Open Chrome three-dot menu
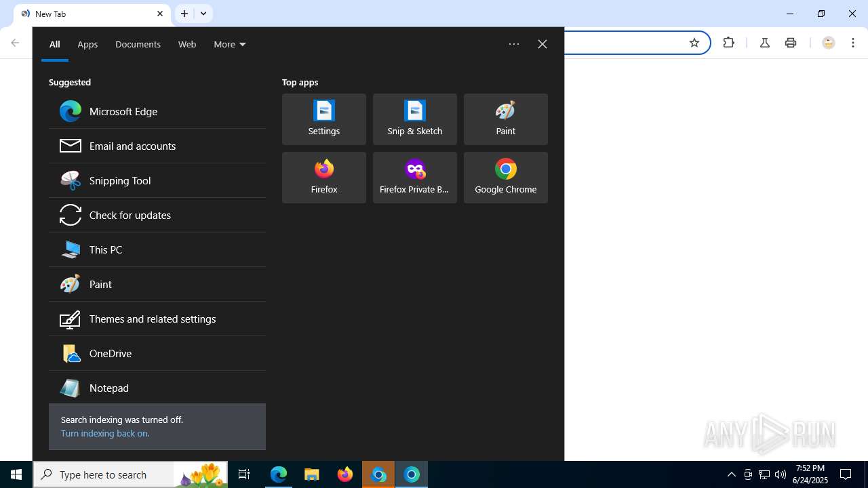This screenshot has width=868, height=488. pos(853,43)
